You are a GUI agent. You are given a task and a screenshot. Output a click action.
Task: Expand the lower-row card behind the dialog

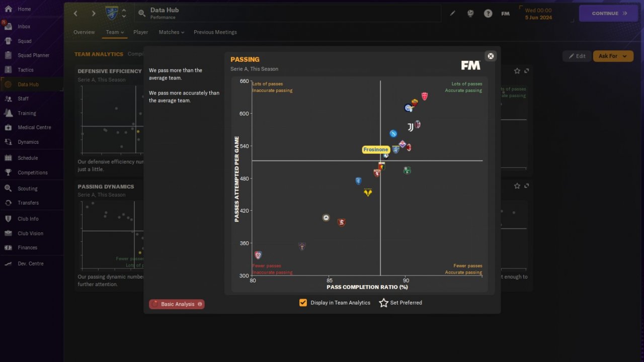[x=527, y=186]
